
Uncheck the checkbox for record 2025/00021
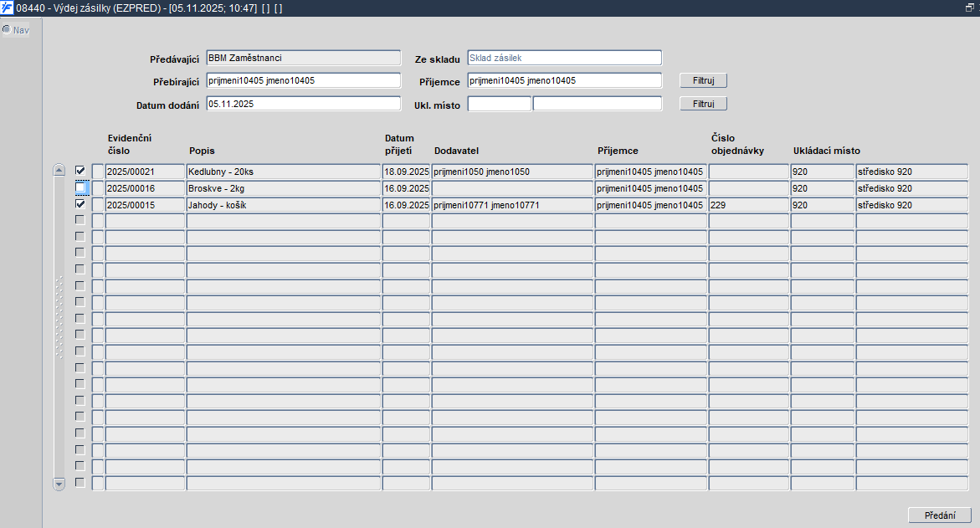[80, 171]
